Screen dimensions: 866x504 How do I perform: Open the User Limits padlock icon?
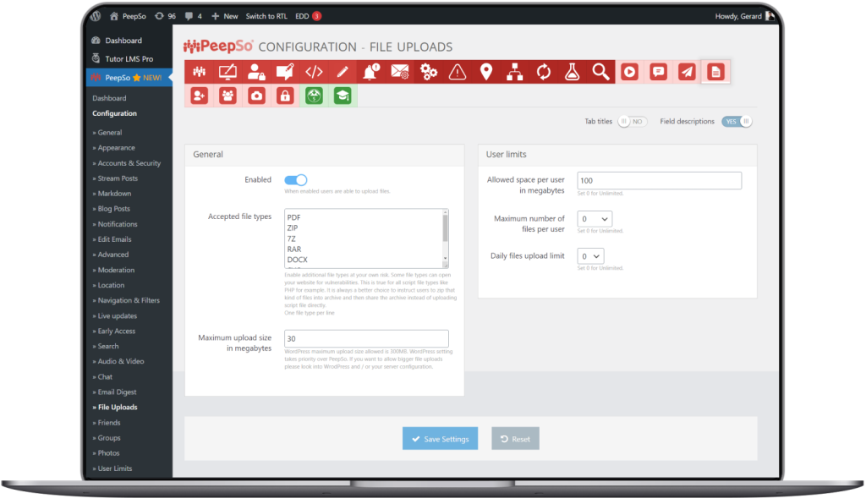[x=285, y=96]
